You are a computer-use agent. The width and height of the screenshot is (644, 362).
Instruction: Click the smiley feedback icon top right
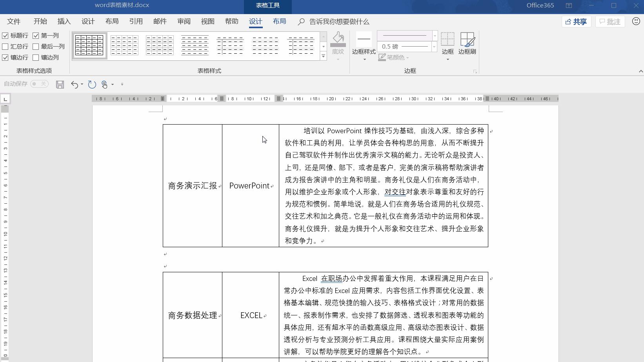pyautogui.click(x=635, y=22)
